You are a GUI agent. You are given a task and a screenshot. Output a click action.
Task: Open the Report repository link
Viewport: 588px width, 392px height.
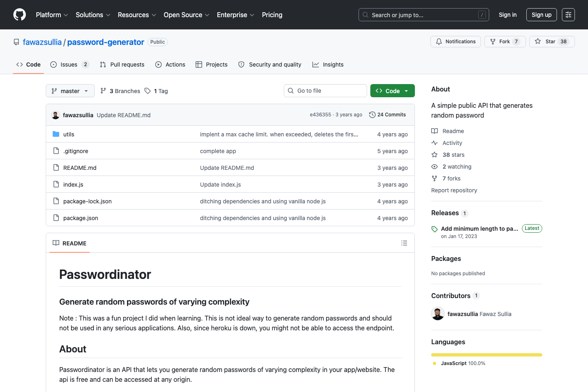point(454,190)
